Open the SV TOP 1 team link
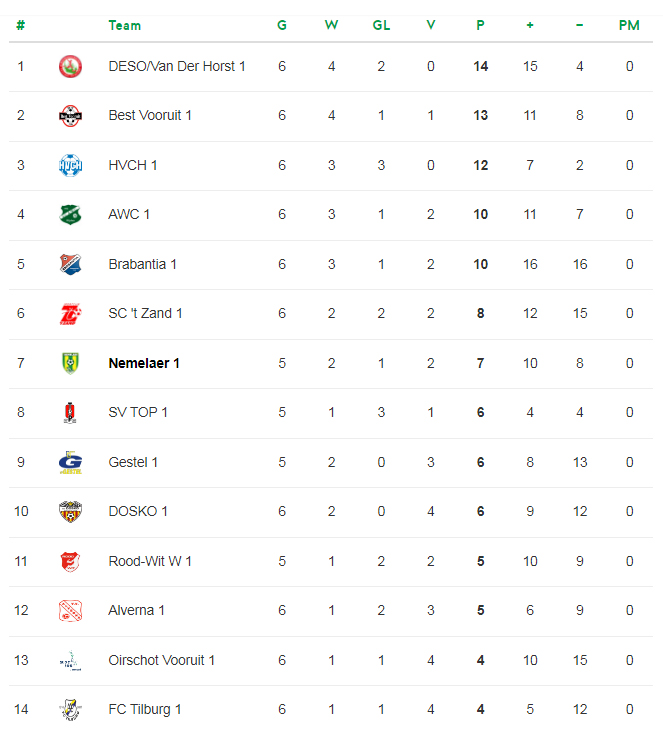Screen dimensions: 663x742 point(138,413)
